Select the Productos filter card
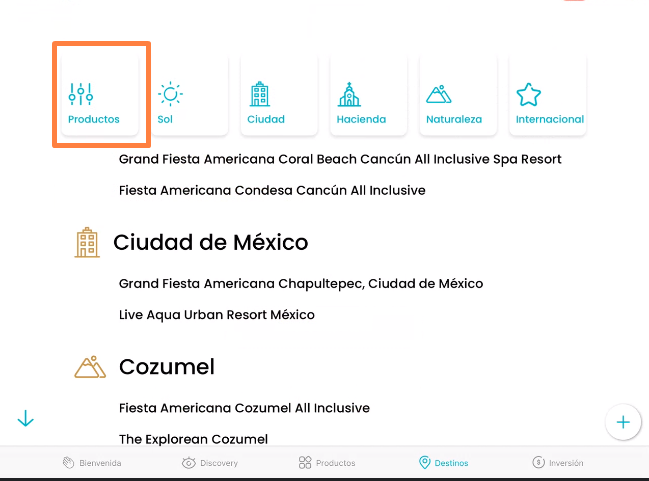Screen dimensions: 649x481 100,94
